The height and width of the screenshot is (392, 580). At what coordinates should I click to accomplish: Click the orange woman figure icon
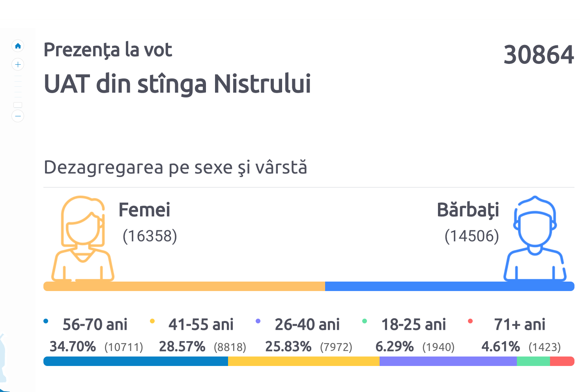(x=83, y=239)
